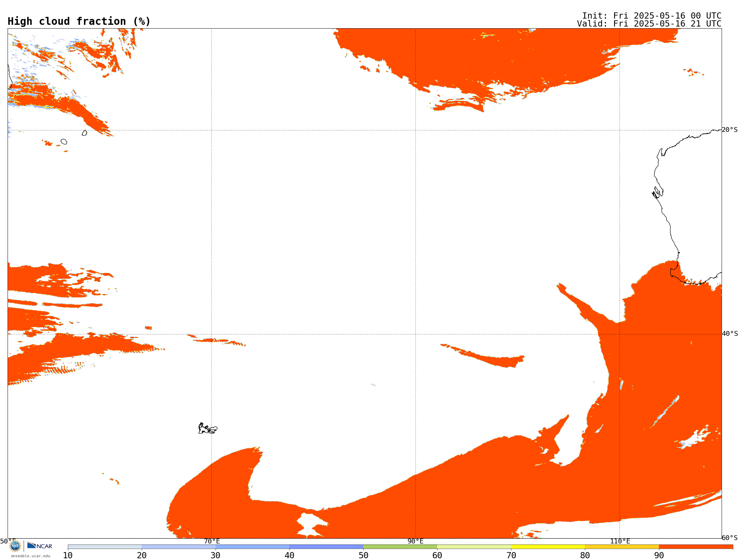Click the NSF logo icon
This screenshot has width=744, height=560.
(x=15, y=546)
